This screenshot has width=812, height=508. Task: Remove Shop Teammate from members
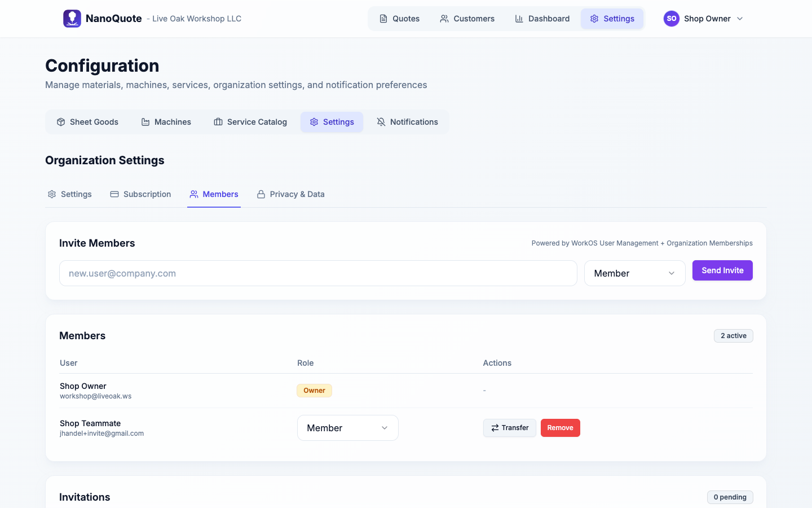point(560,428)
